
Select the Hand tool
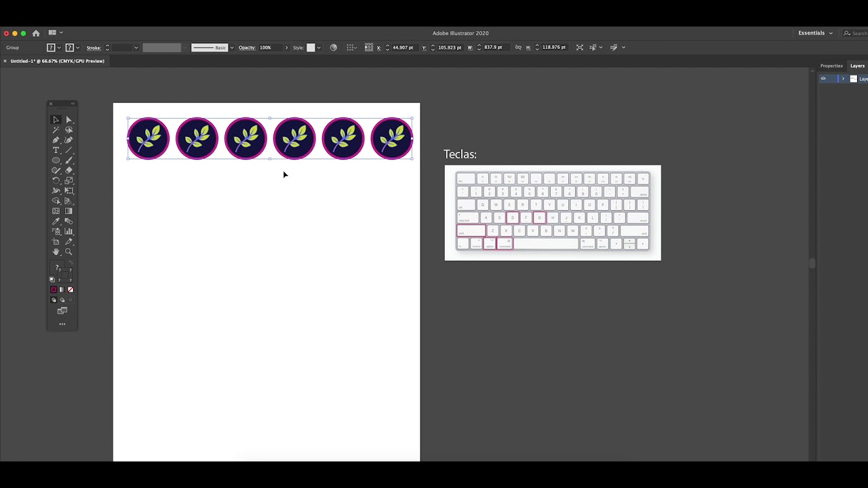click(x=56, y=251)
